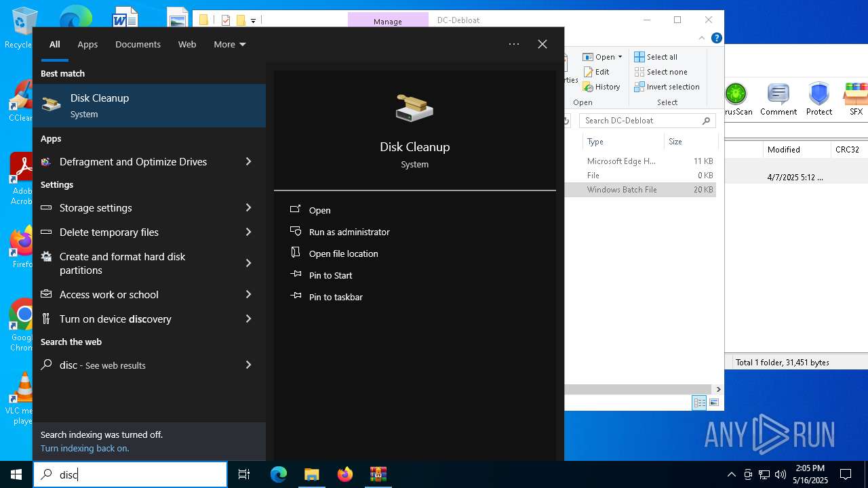Viewport: 868px width, 488px height.
Task: Open the notification center
Action: pyautogui.click(x=846, y=474)
